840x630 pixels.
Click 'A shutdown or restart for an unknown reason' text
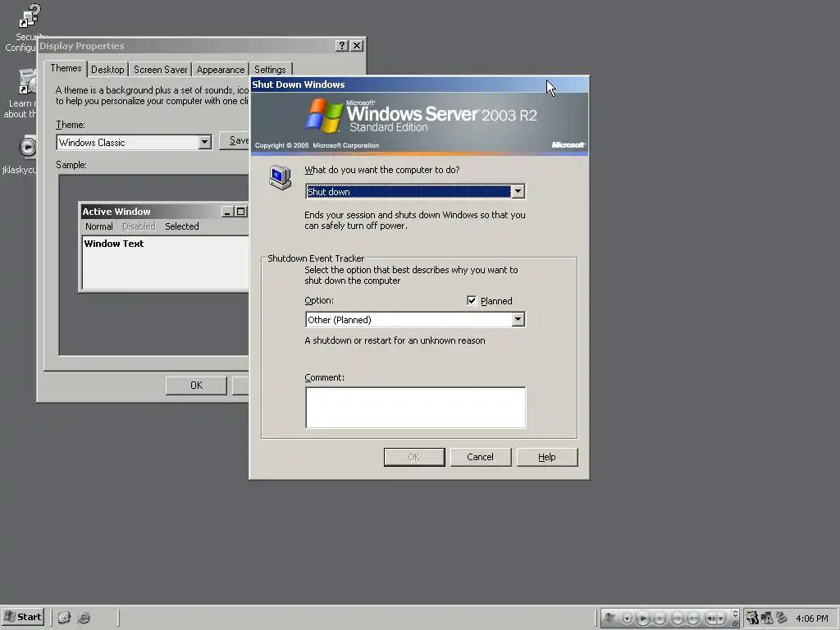point(395,340)
